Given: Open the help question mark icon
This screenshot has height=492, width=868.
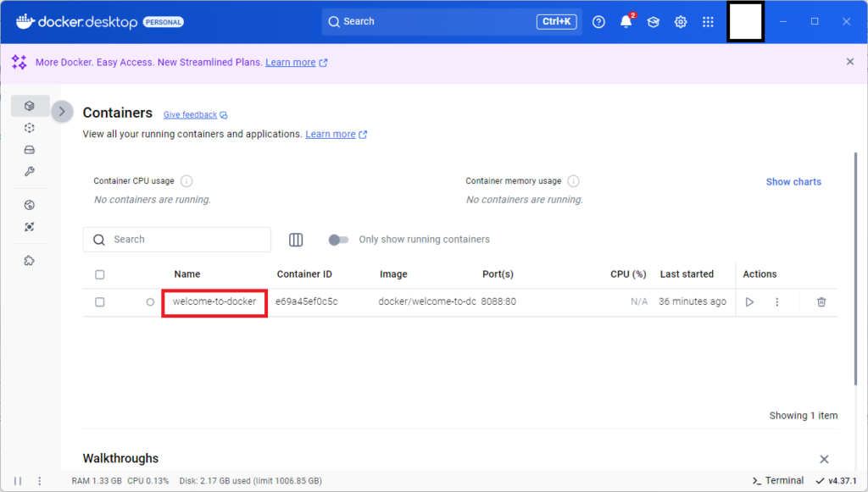Looking at the screenshot, I should (598, 21).
